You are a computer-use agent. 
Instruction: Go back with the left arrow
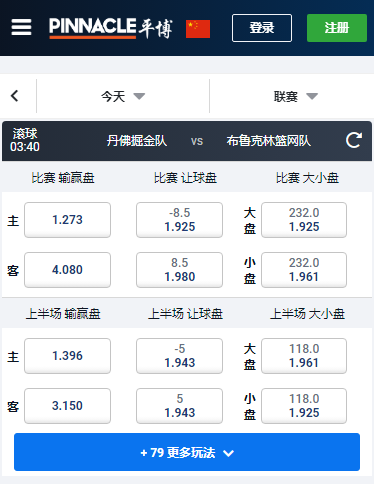(15, 96)
